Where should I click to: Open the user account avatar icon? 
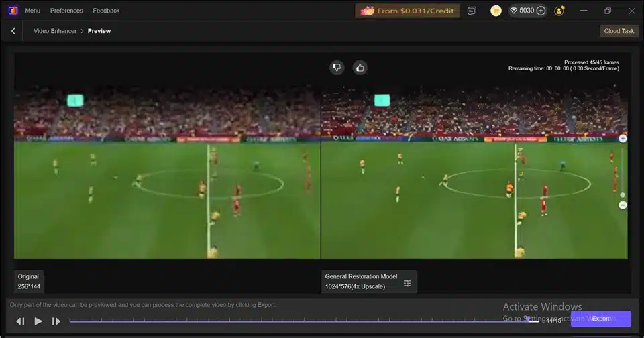[x=559, y=11]
